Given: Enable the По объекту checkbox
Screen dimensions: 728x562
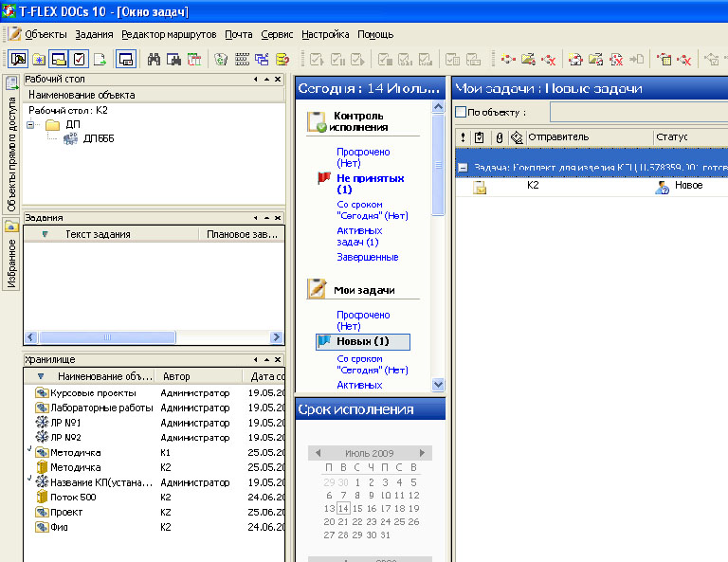Looking at the screenshot, I should point(461,112).
